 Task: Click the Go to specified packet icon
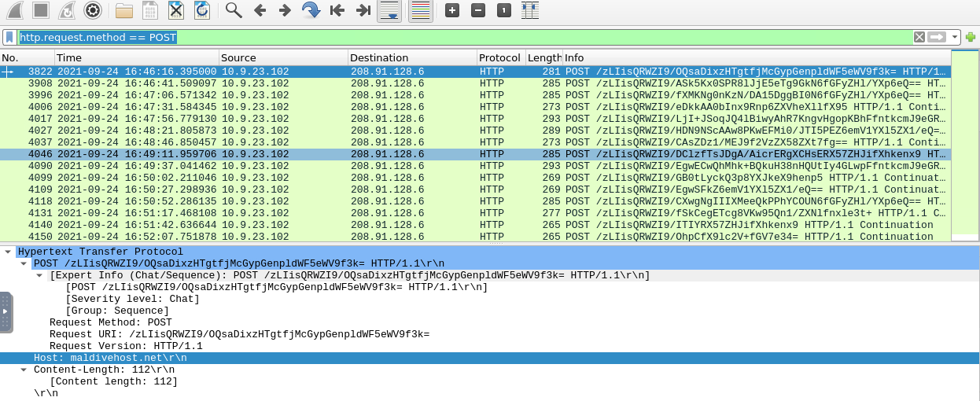pos(311,10)
